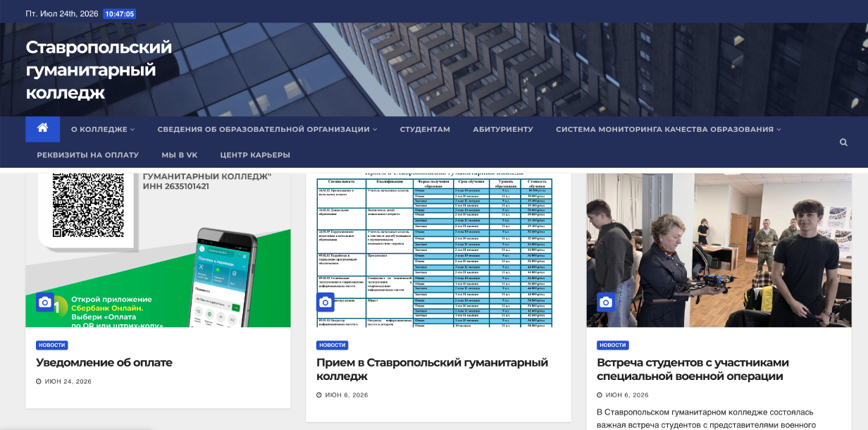The image size is (868, 430).
Task: Open the students meeting photo
Action: pos(719,250)
